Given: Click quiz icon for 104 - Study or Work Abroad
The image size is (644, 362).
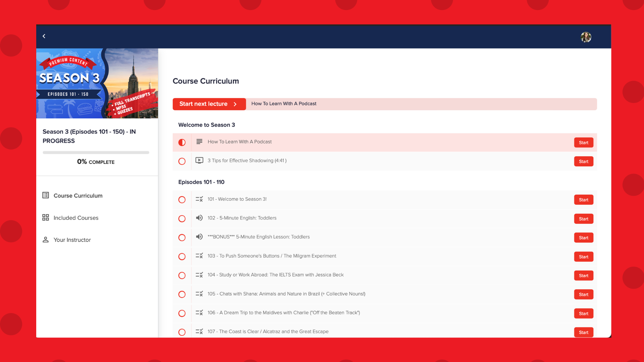Looking at the screenshot, I should [x=199, y=275].
